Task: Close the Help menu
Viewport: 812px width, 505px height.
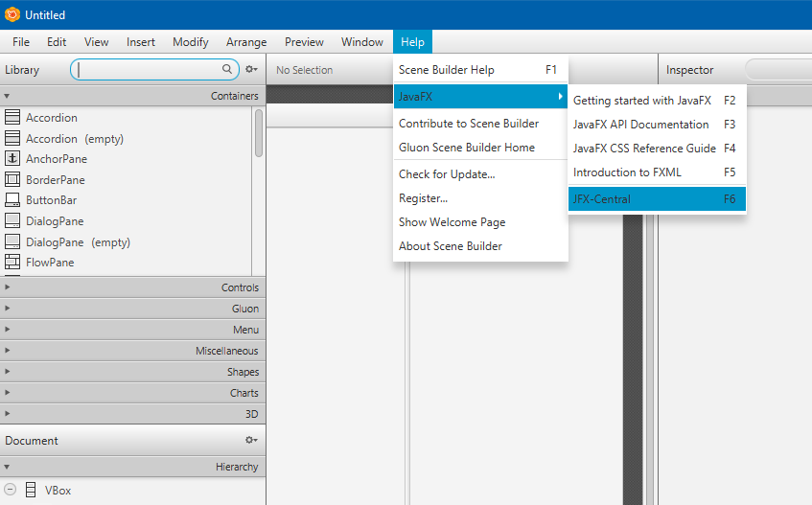Action: (x=412, y=42)
